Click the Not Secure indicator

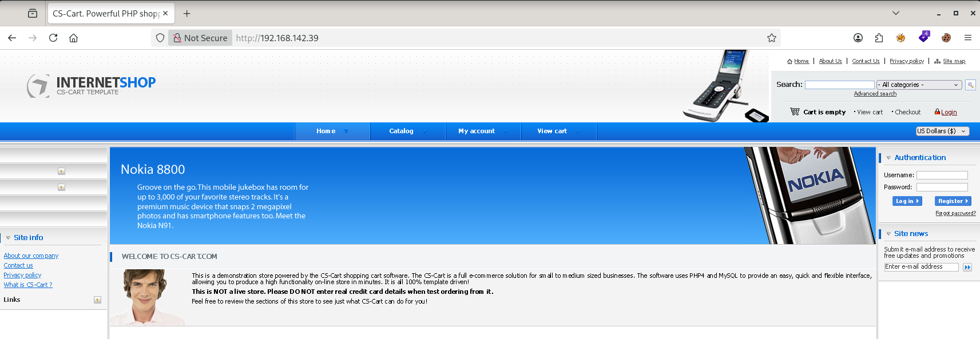[x=200, y=38]
